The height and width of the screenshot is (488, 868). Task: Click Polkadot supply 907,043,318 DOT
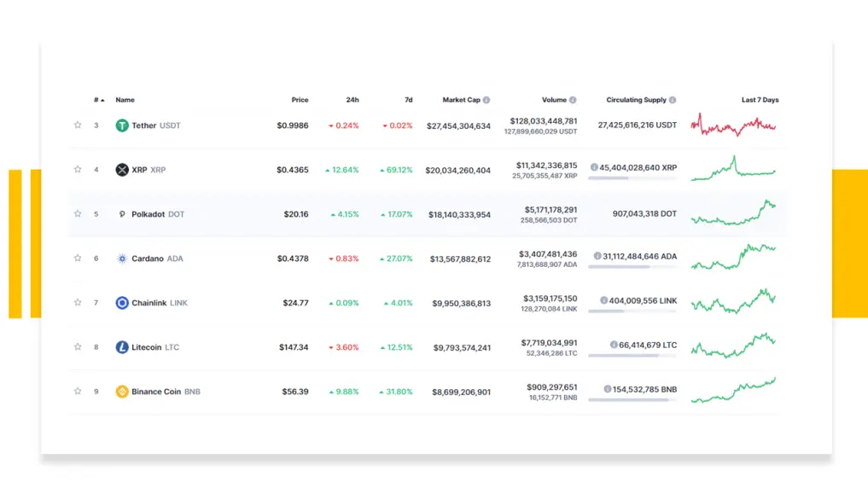tap(644, 213)
